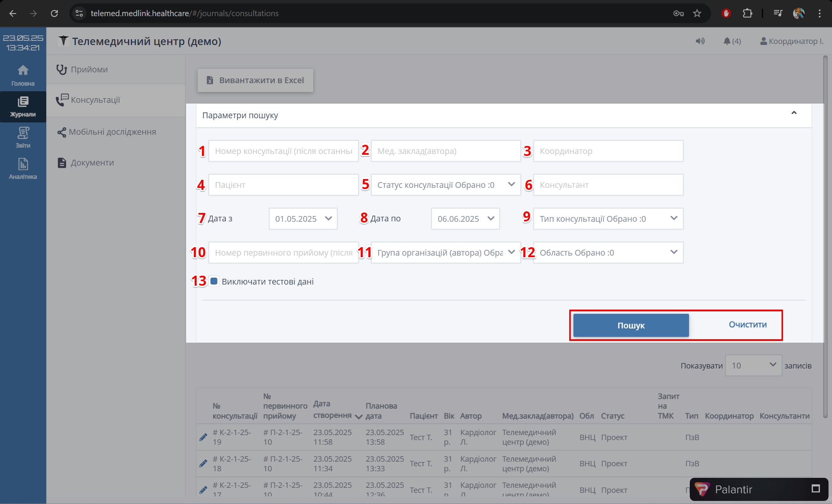The width and height of the screenshot is (832, 504).
Task: Open Аналітика analytics sidebar icon
Action: (x=23, y=169)
